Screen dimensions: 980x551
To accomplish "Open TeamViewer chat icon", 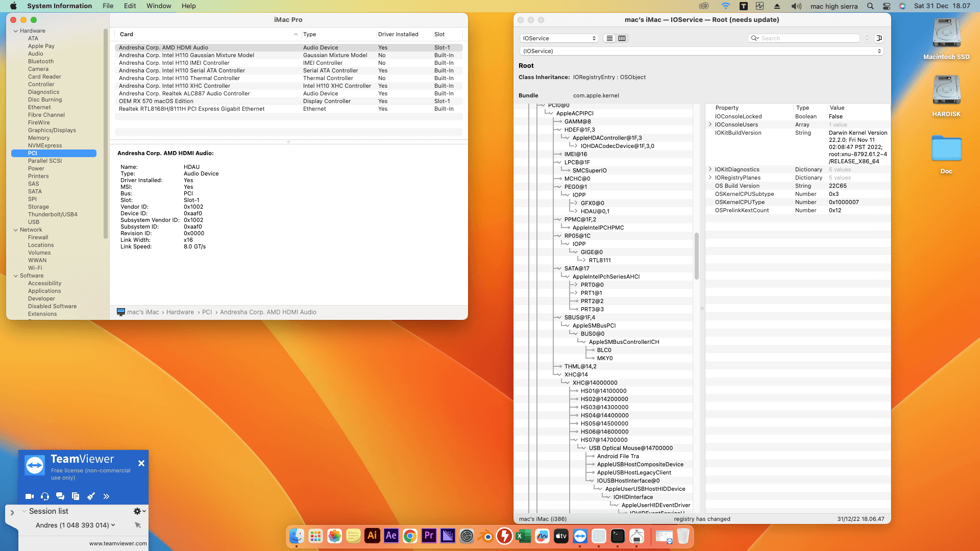I will tap(60, 496).
